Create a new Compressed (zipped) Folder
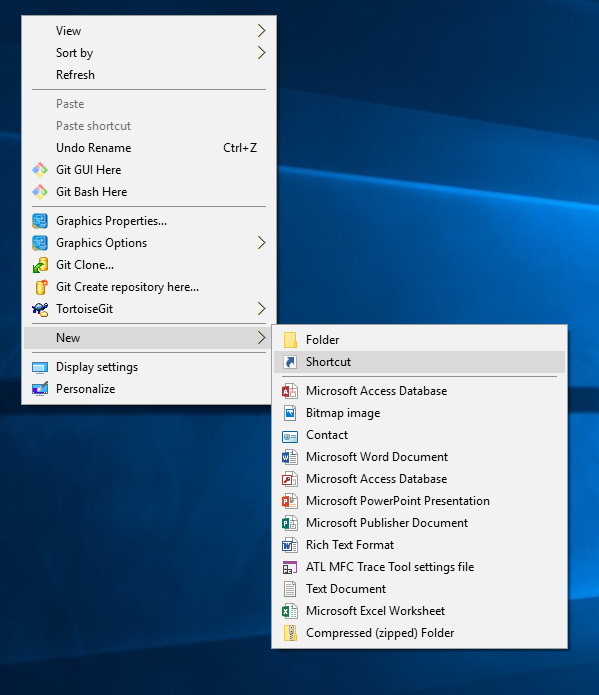This screenshot has height=695, width=599. click(419, 633)
